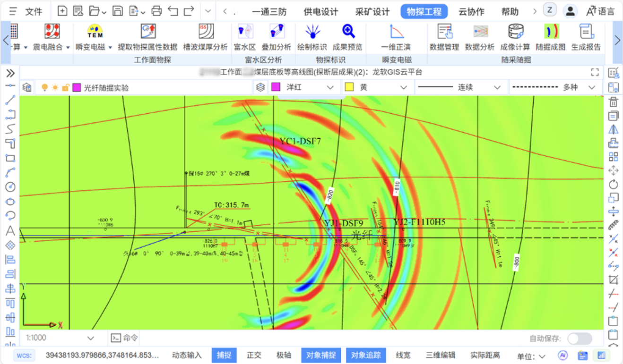Click 动态输入 in status bar

[187, 355]
